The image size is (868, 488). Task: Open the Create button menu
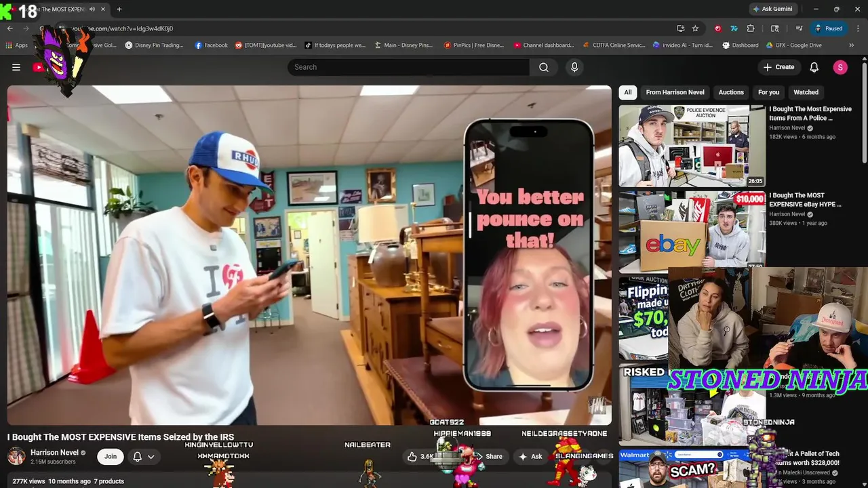[778, 67]
